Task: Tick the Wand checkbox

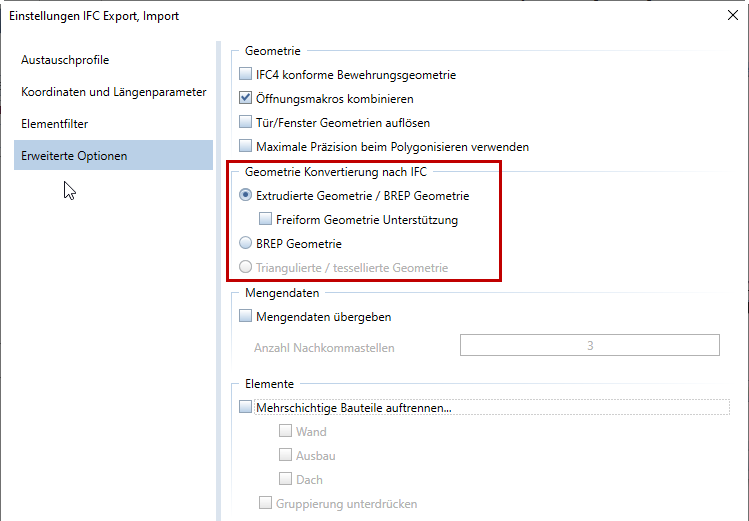Action: (x=285, y=431)
